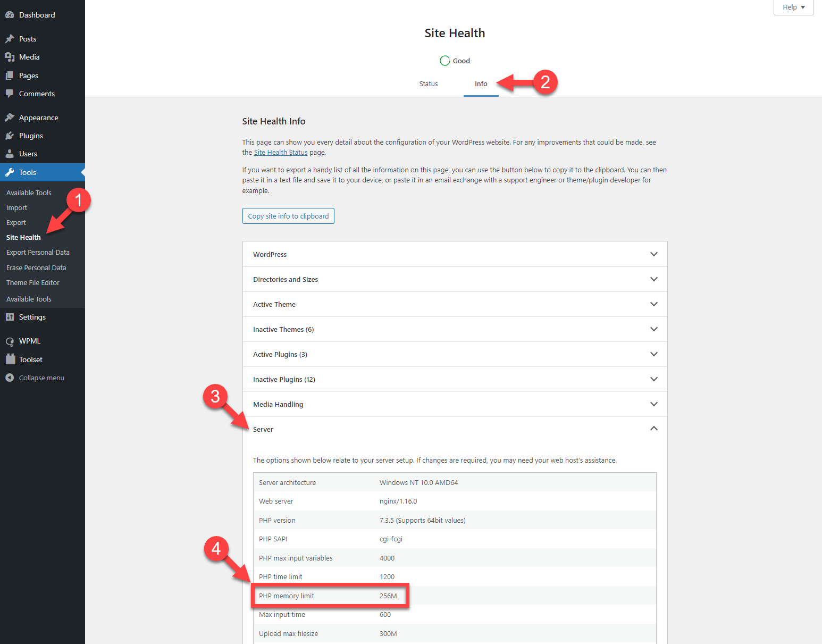Image resolution: width=822 pixels, height=644 pixels.
Task: Select the WPML globe icon
Action: point(10,340)
